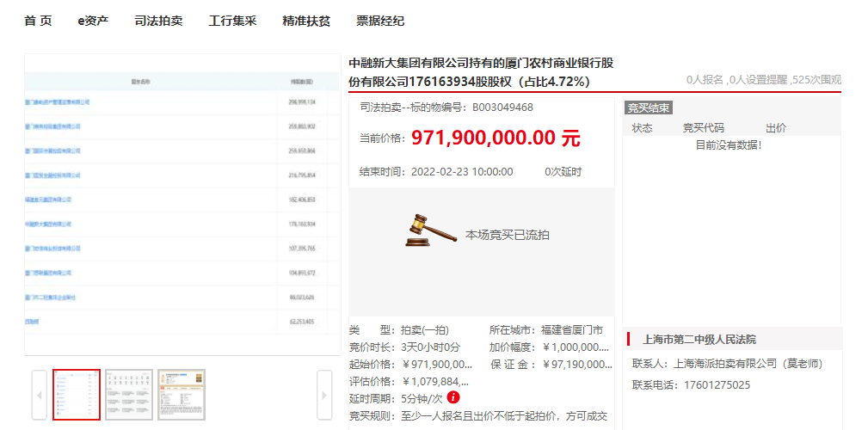Select the first thumbnail with red border

(x=77, y=395)
